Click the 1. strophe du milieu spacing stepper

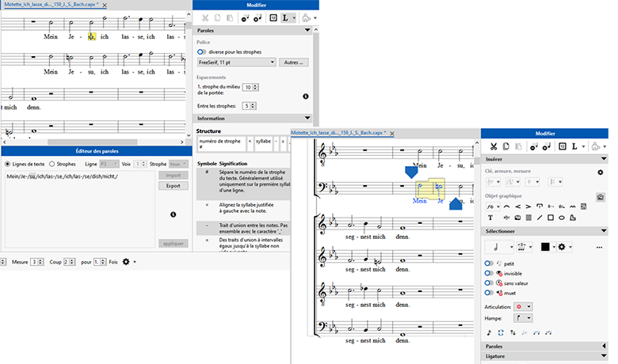pos(250,87)
